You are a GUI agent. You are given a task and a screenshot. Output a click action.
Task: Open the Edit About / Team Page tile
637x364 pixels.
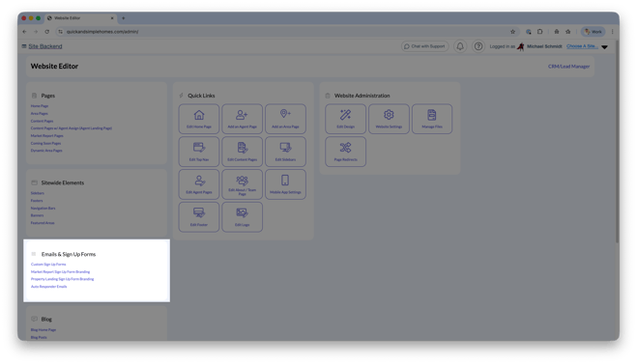[242, 184]
